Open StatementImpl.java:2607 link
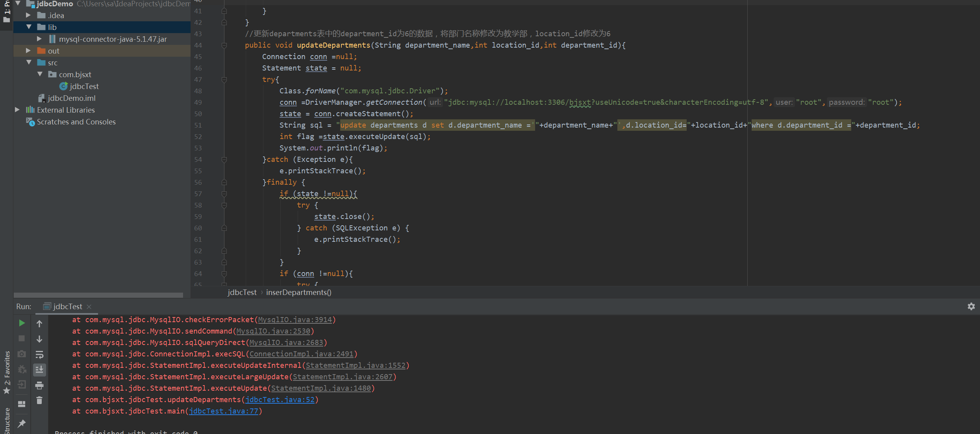 [x=343, y=377]
